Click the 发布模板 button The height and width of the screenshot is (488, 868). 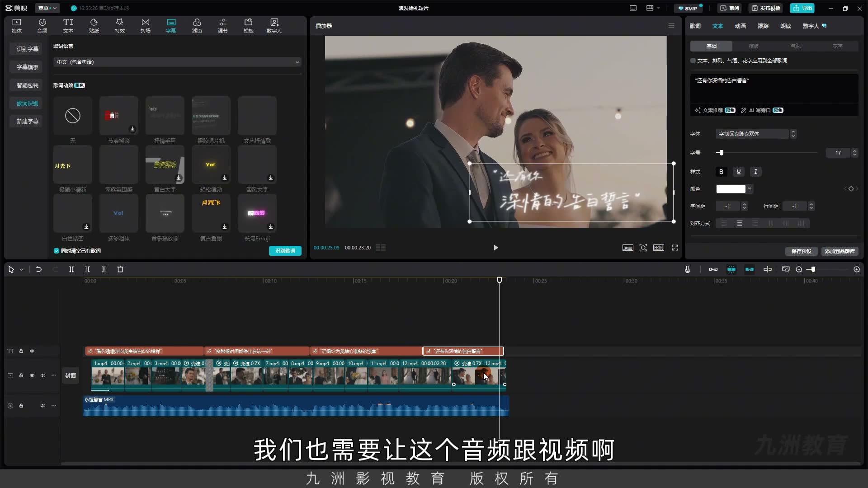766,8
